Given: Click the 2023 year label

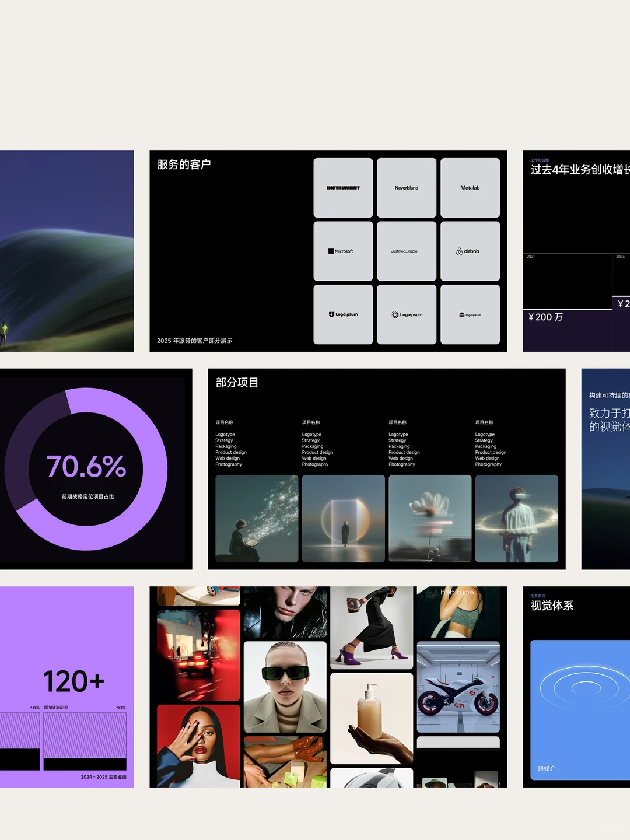Looking at the screenshot, I should pyautogui.click(x=621, y=257).
